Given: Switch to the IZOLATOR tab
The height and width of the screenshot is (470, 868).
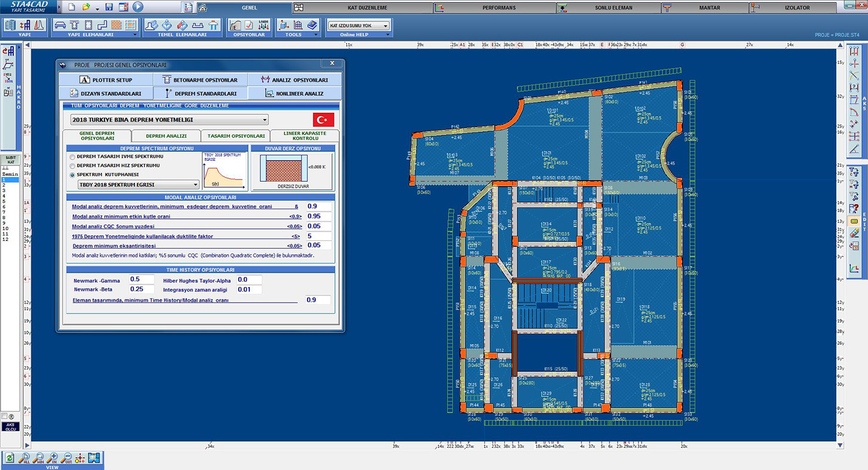Looking at the screenshot, I should click(x=793, y=8).
